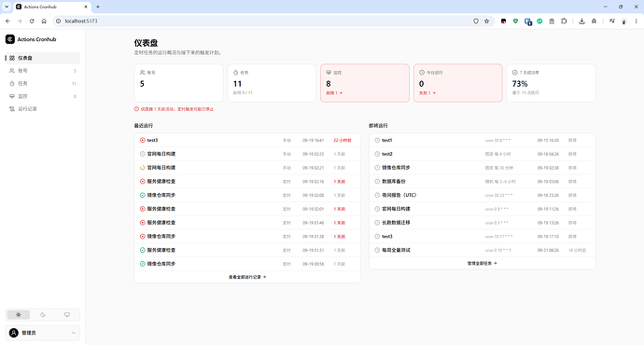The image size is (644, 345).
Task: Click failed icon of 服务健康检查 at 02:16
Action: pos(143,181)
